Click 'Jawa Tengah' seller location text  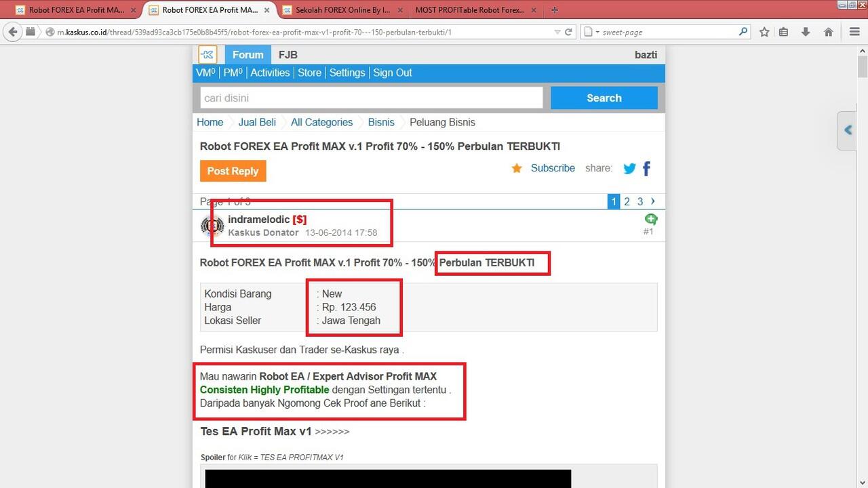351,321
